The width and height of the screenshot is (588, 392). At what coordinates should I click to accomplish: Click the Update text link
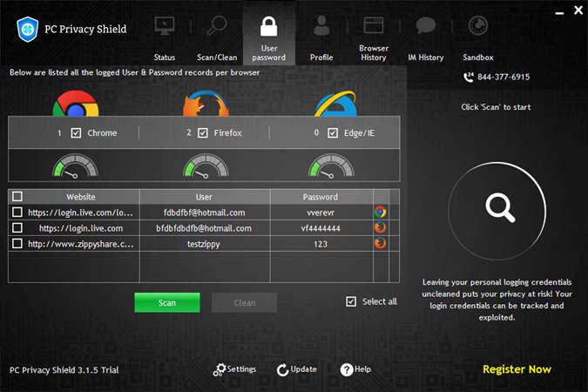[x=303, y=369]
